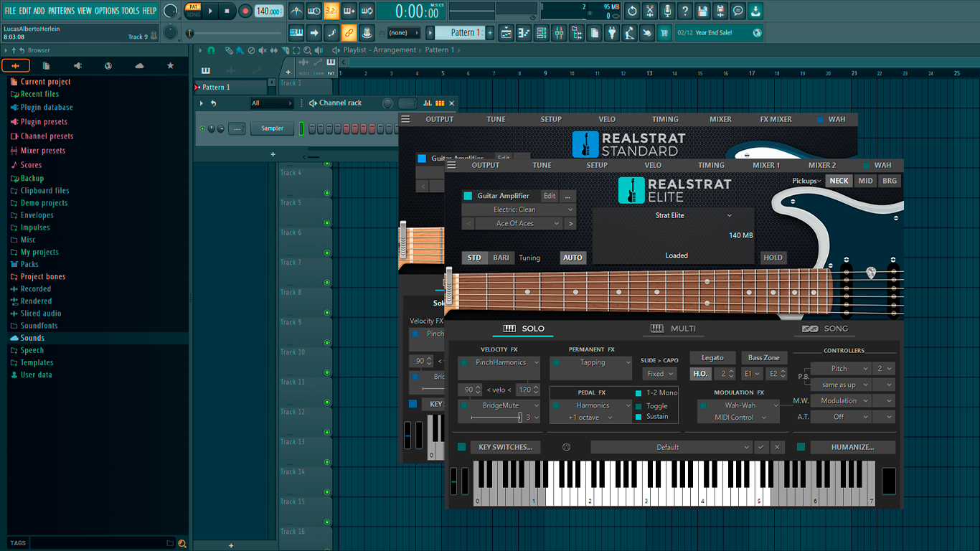Toggle the pedal FX Toggle checkbox

coord(639,406)
